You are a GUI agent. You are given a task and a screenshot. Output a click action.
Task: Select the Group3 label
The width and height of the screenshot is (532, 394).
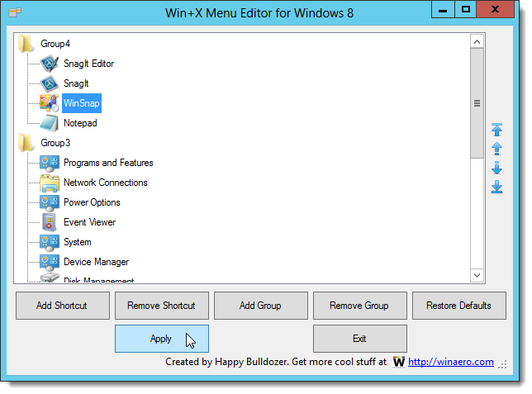point(55,143)
